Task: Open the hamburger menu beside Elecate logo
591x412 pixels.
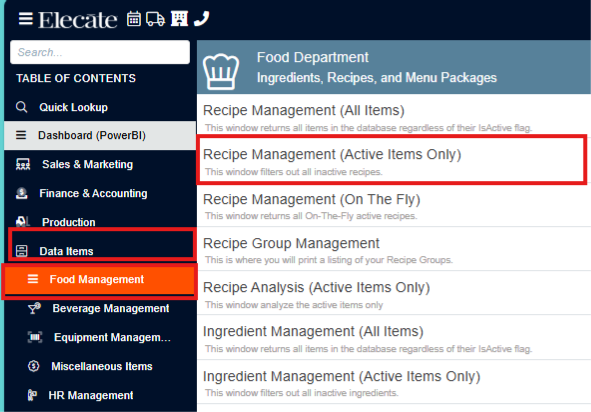Action: coord(26,18)
